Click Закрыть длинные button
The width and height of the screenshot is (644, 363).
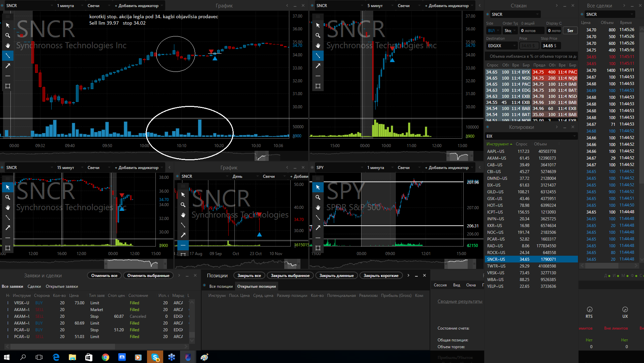click(336, 276)
